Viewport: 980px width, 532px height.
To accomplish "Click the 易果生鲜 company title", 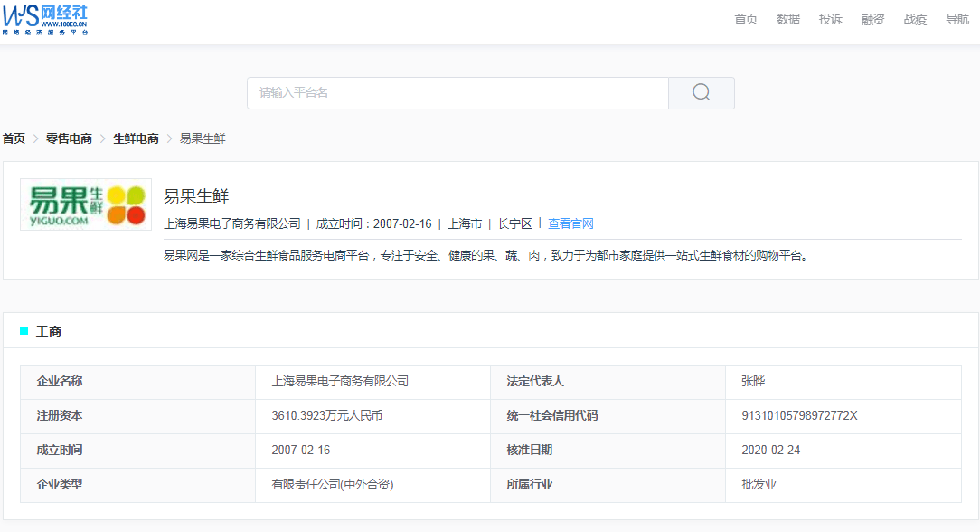I will pyautogui.click(x=196, y=196).
